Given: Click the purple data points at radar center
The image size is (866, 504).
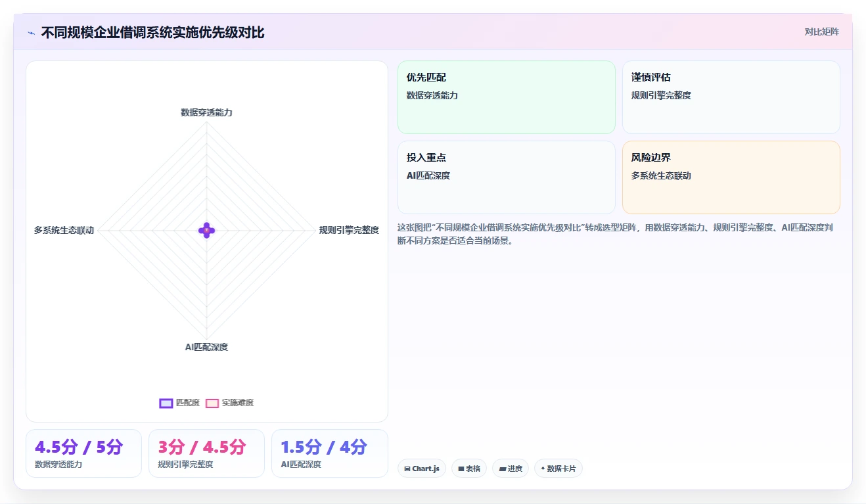Looking at the screenshot, I should pos(206,230).
